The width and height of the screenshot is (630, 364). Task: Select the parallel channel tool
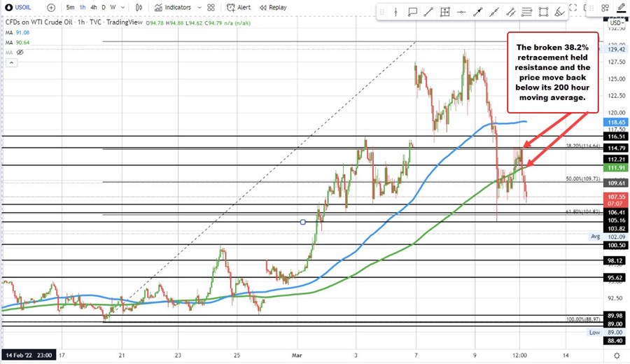511,12
